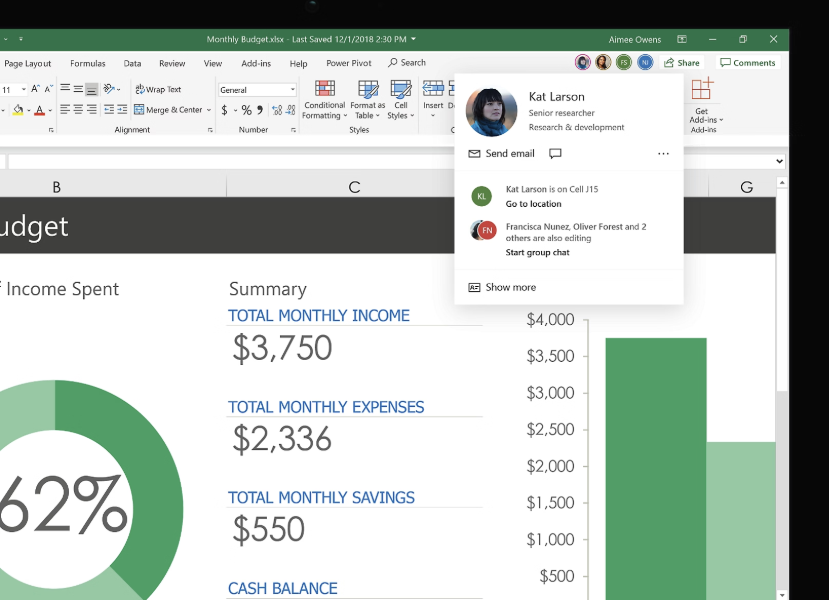This screenshot has height=600, width=829.
Task: Start a chat with the message icon
Action: point(555,153)
